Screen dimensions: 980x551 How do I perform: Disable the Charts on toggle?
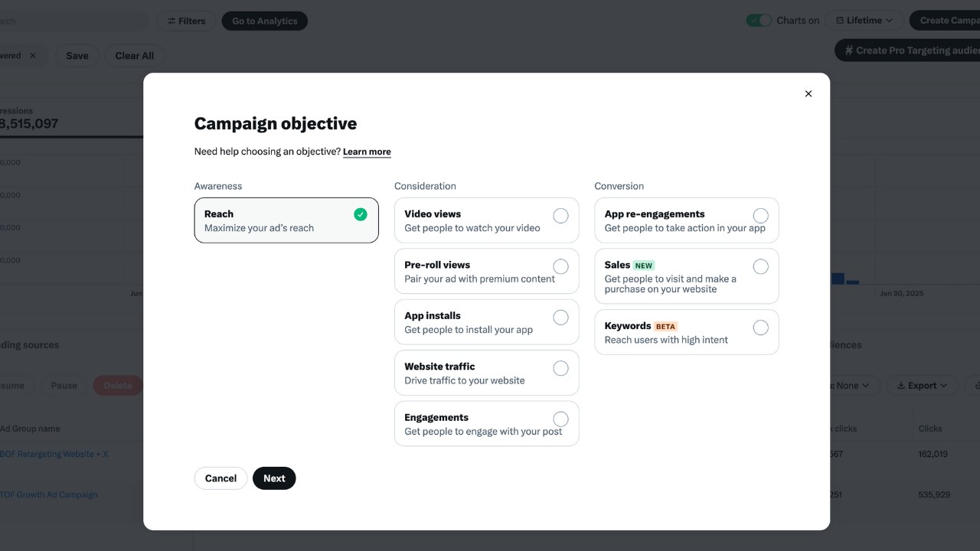(x=759, y=20)
